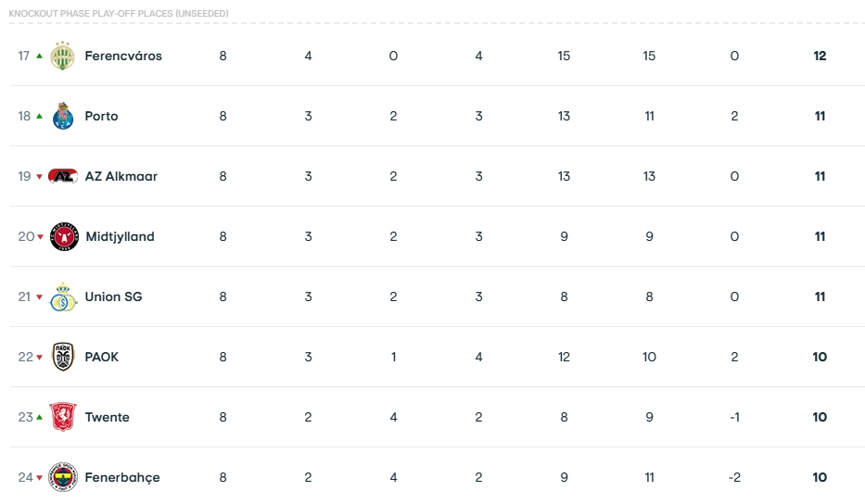Click red down arrow beside rank 21
This screenshot has height=504, width=865.
(39, 296)
